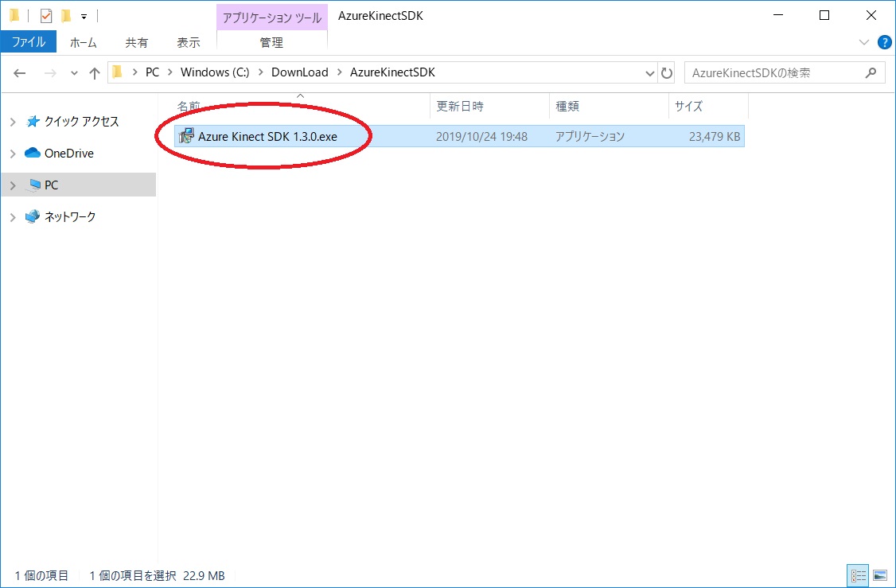Click the アプリケーション type cell
Viewport: 896px width, 588px height.
590,137
